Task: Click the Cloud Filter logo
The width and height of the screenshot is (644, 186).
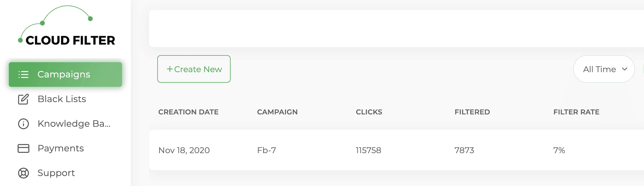Action: click(x=67, y=27)
